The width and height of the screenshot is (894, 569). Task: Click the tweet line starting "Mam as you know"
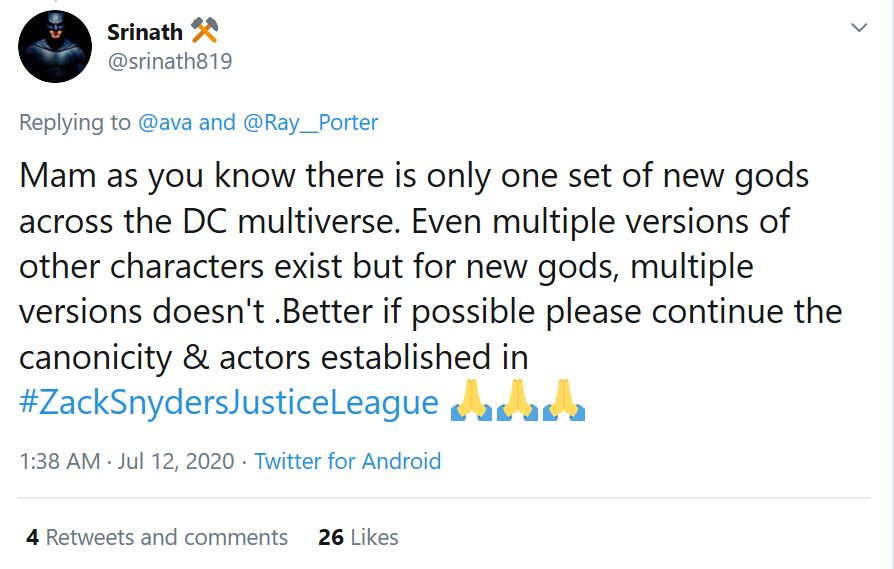pyautogui.click(x=413, y=178)
